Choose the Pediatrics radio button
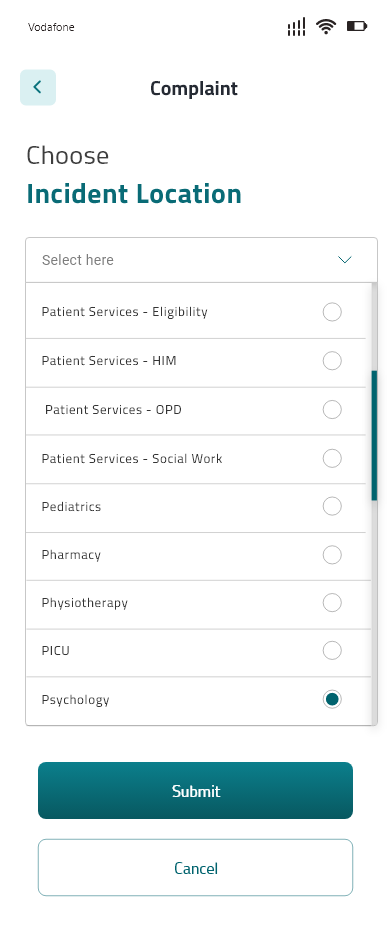 click(332, 506)
